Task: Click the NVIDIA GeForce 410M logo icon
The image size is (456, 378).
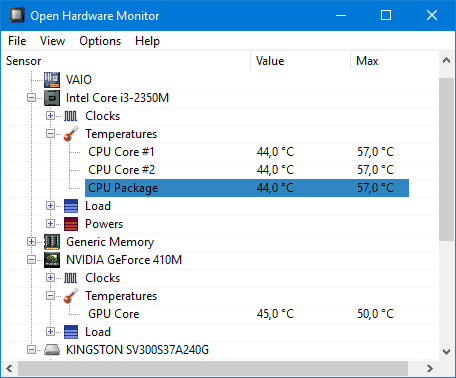Action: point(52,260)
